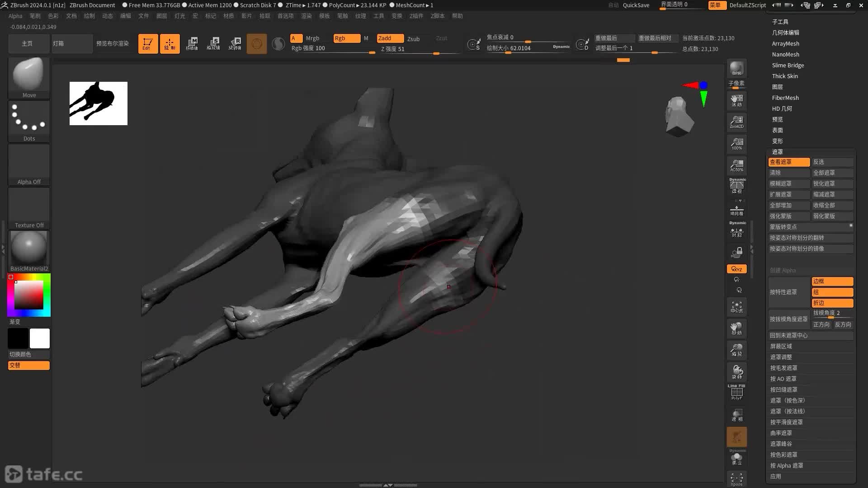Expand the 几何体编辑 geometry section
The width and height of the screenshot is (868, 488).
[x=786, y=33]
